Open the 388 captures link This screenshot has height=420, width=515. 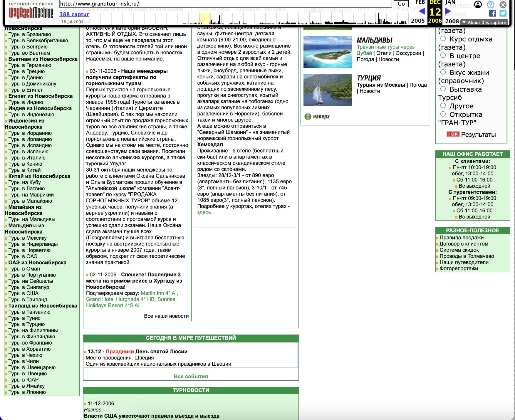pyautogui.click(x=74, y=14)
